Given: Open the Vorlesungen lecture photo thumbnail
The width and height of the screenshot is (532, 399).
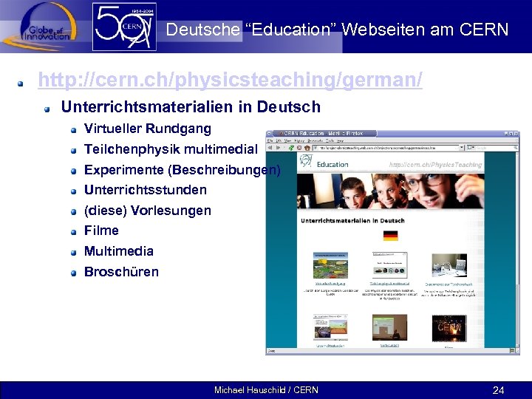Looking at the screenshot, I should coord(389,327).
